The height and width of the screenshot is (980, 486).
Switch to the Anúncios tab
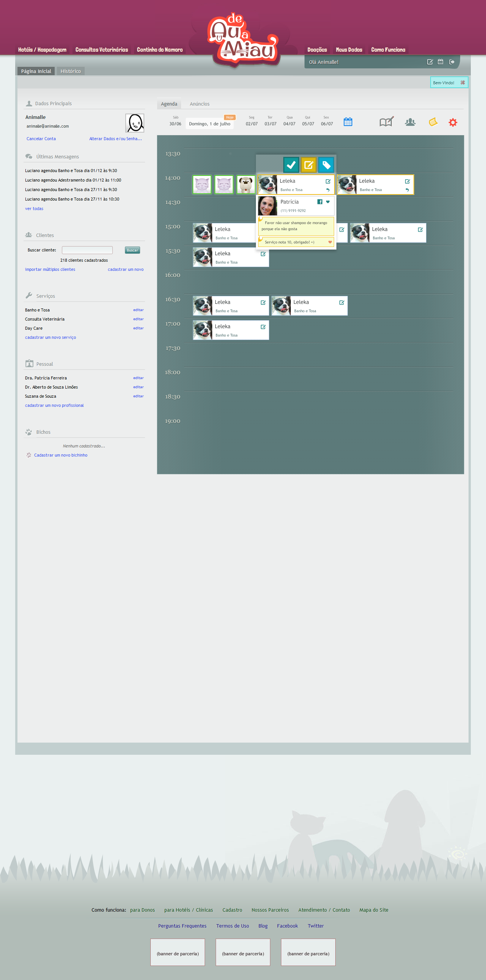[200, 104]
